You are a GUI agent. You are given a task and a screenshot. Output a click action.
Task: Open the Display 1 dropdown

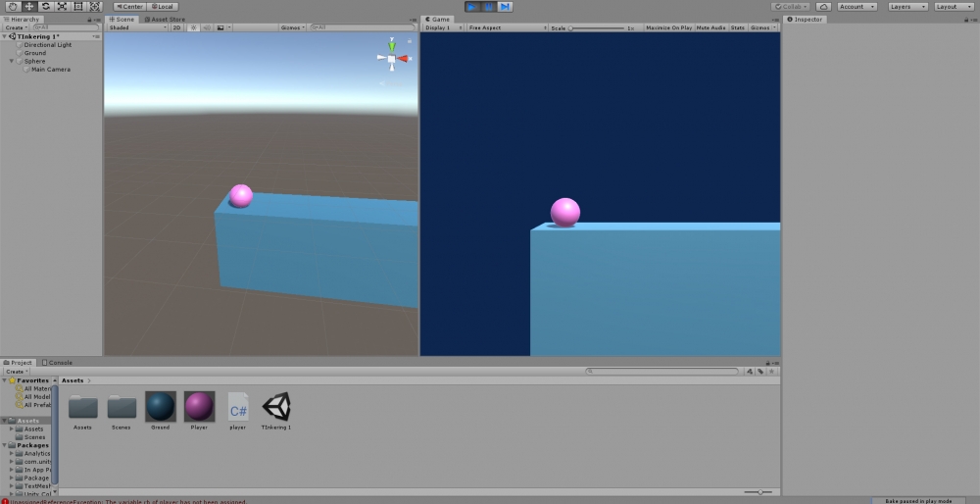443,27
